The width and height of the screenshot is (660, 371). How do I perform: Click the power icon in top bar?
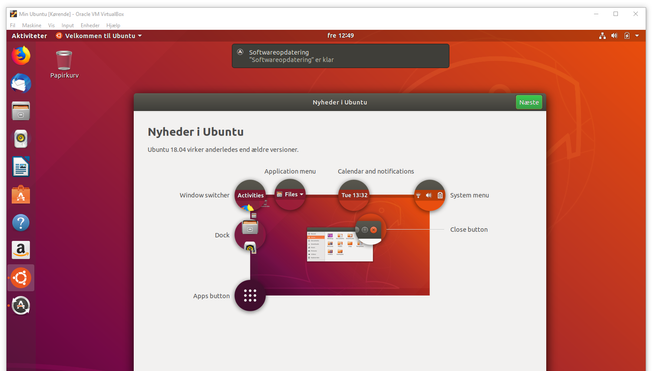click(x=627, y=36)
